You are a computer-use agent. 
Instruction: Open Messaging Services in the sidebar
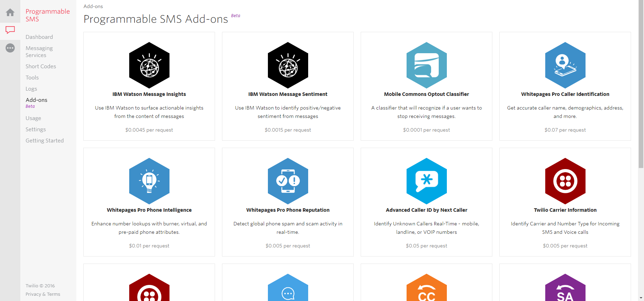pos(39,52)
